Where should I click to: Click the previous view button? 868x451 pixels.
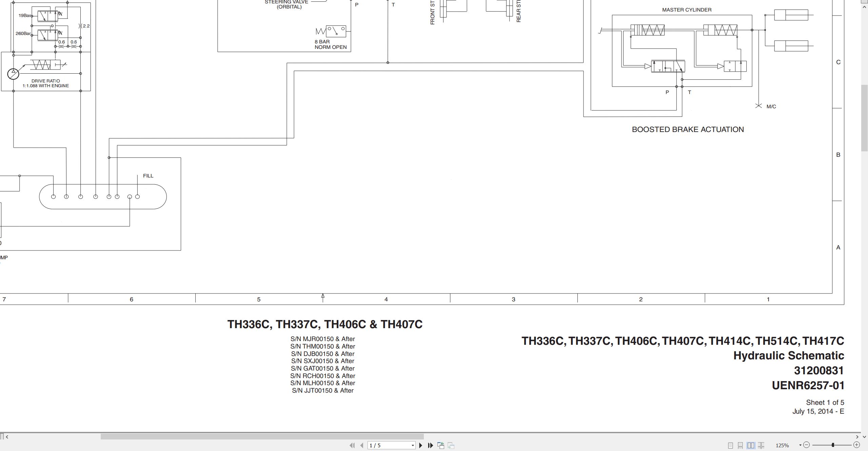pos(441,445)
